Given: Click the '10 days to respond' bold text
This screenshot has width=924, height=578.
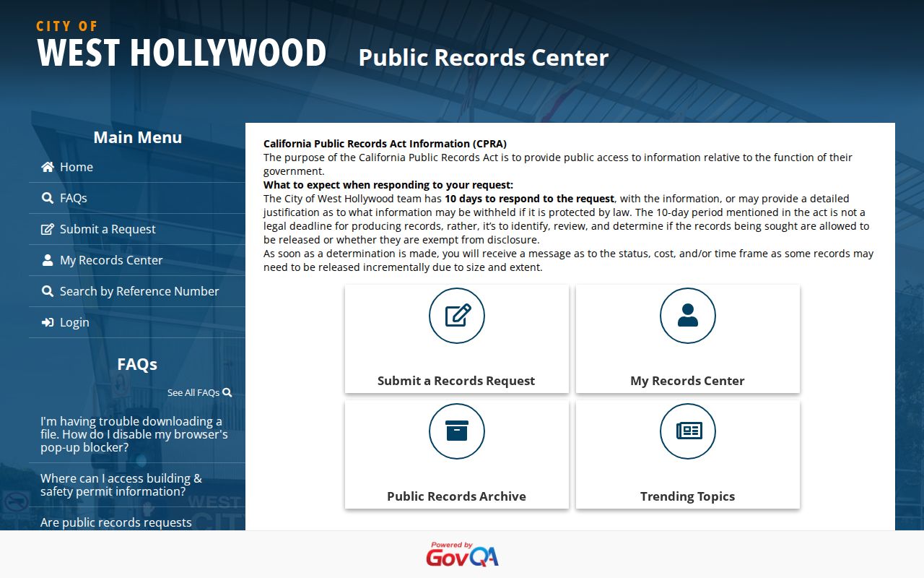Looking at the screenshot, I should click(x=529, y=199).
